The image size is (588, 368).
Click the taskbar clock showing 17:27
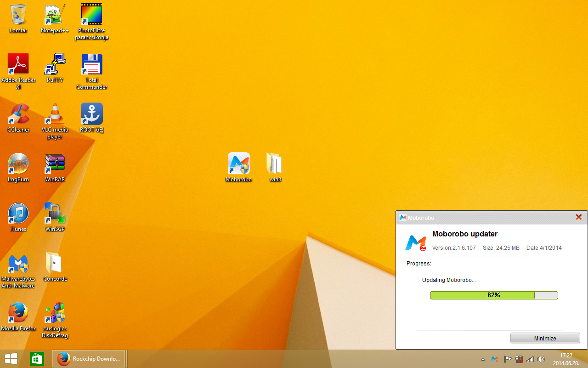click(x=566, y=359)
